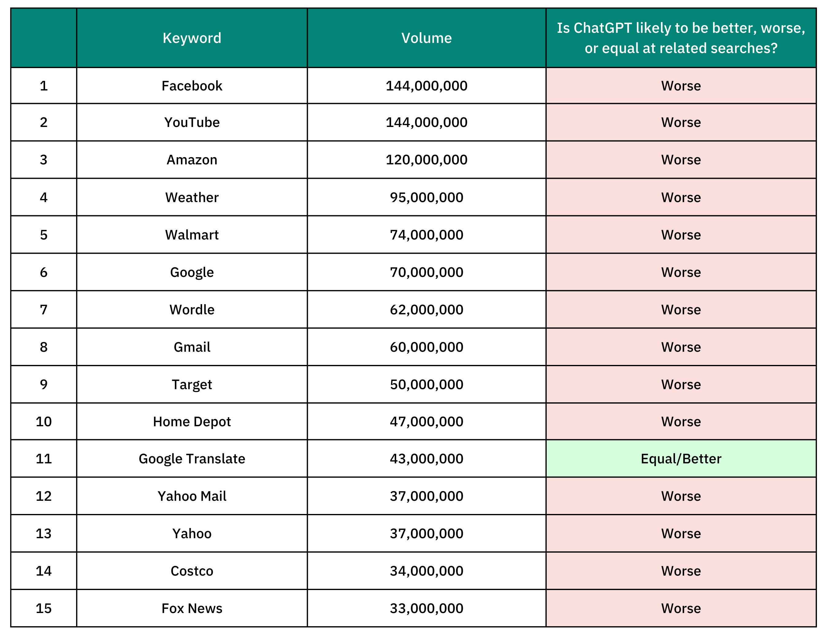The height and width of the screenshot is (644, 828).
Task: Click the Walmart volume cell 74,000,000
Action: (x=427, y=235)
